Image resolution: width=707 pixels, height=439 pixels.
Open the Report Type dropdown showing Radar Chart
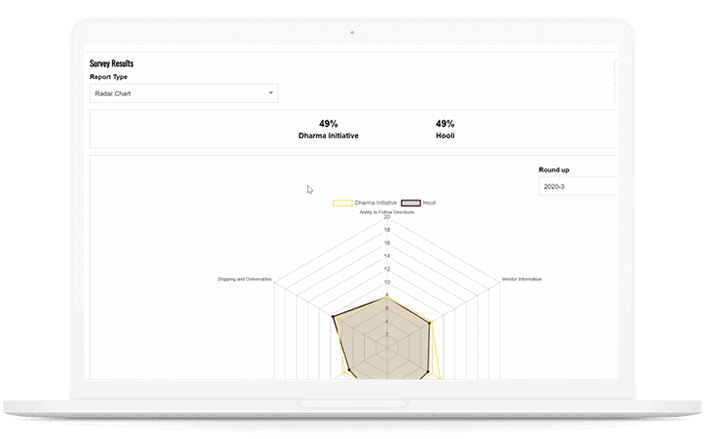coord(184,93)
